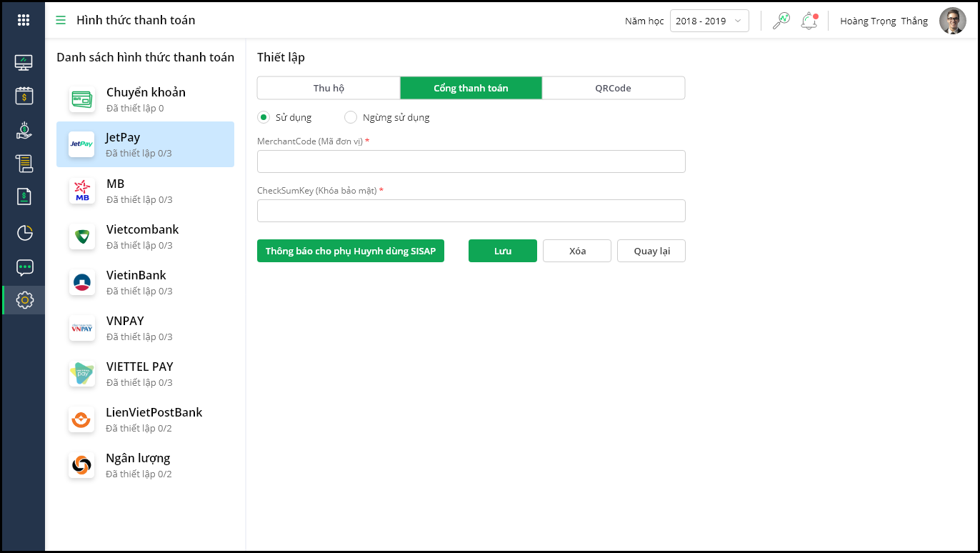Open the pie chart reports icon
The image size is (980, 553).
point(24,233)
